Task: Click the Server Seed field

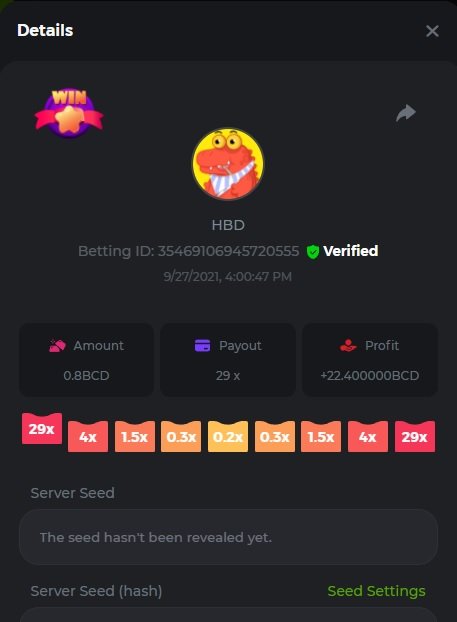Action: (x=228, y=537)
